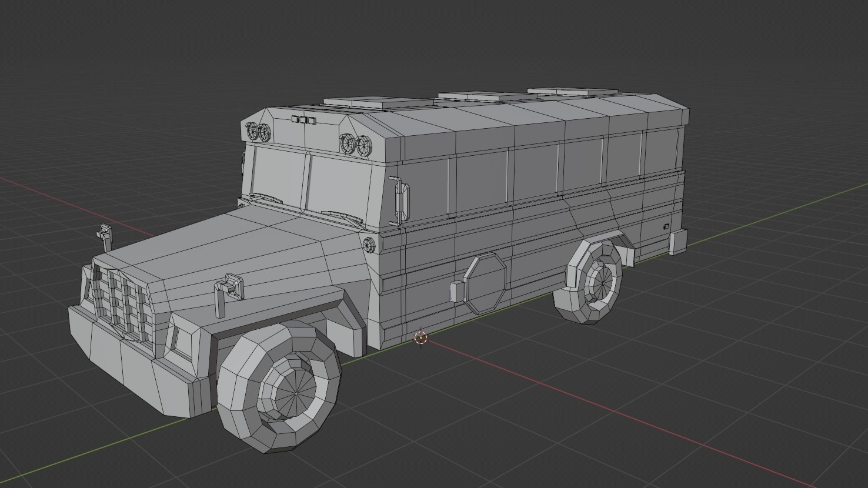Image resolution: width=868 pixels, height=488 pixels.
Task: Click the three marker lights above windshield
Action: [x=303, y=120]
